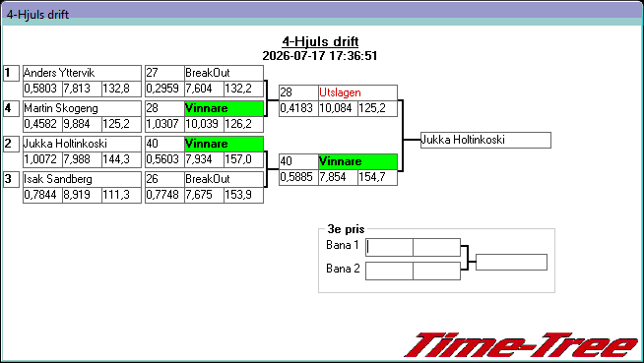The height and width of the screenshot is (363, 644).
Task: Select the final winner Jukka Holtinkoski box
Action: [485, 141]
